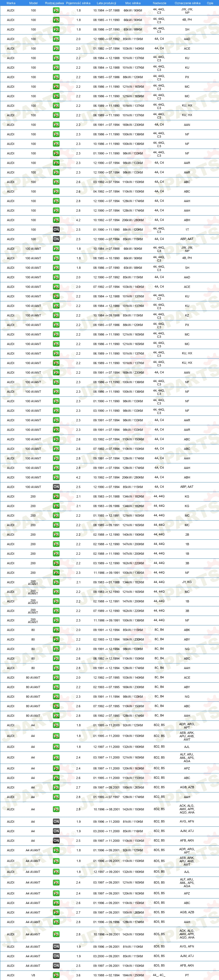219x980 pixels.
Task: Click petrol icon in Audi 200 2.2 2B row
Action: (56, 535)
